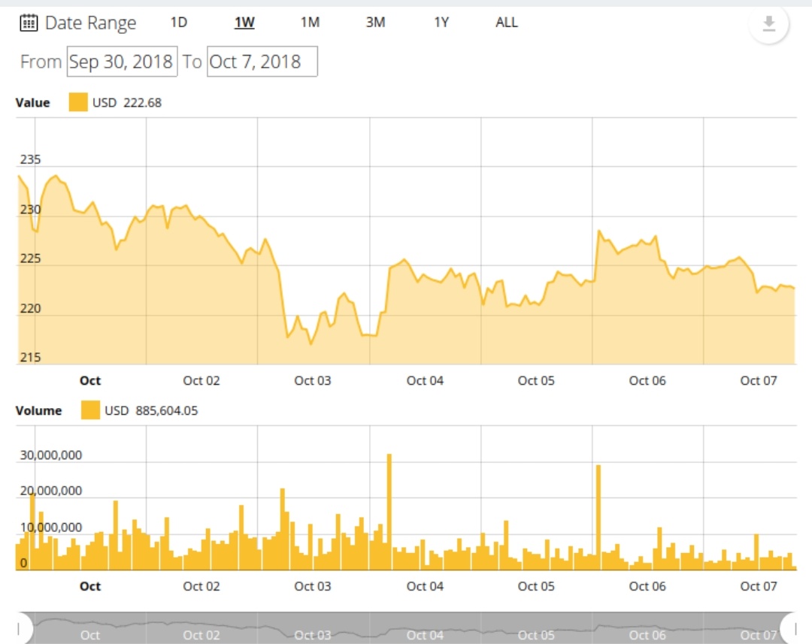This screenshot has height=644, width=812.
Task: Click 'Oct 07' label under value chart
Action: (x=758, y=380)
